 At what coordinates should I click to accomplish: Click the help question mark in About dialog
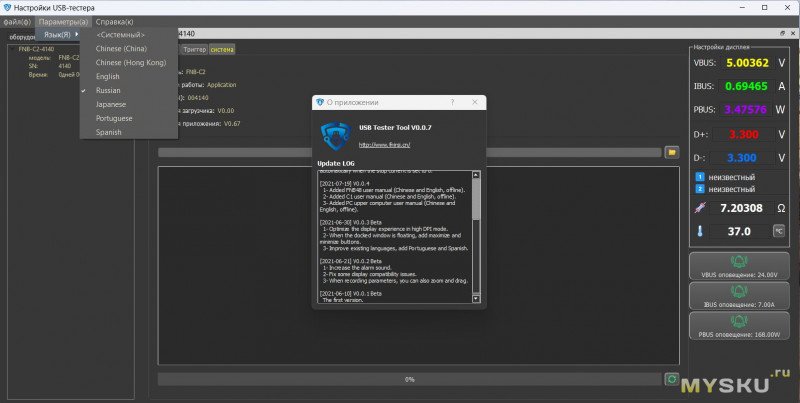click(x=451, y=102)
